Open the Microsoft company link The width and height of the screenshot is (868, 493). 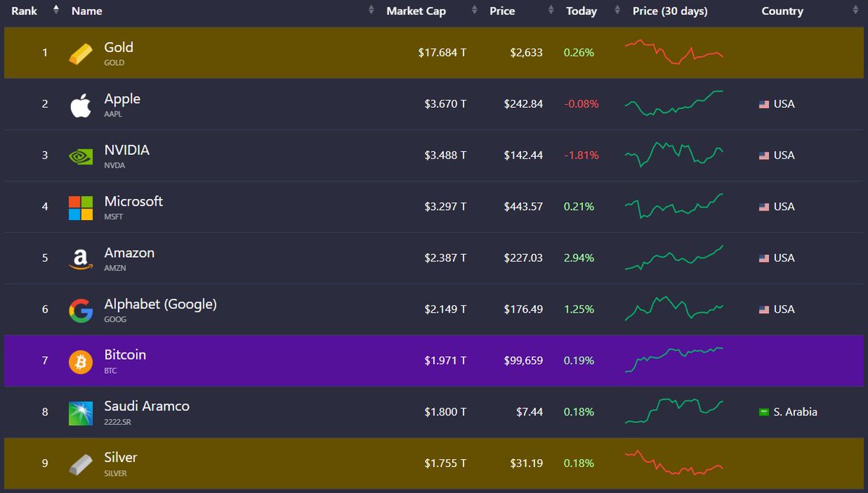134,201
